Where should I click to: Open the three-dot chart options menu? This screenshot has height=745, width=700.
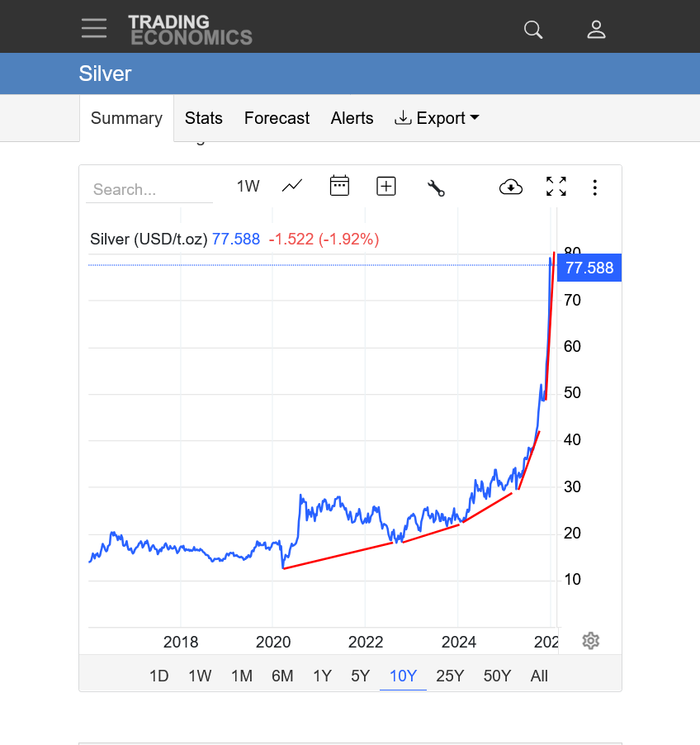pyautogui.click(x=594, y=187)
